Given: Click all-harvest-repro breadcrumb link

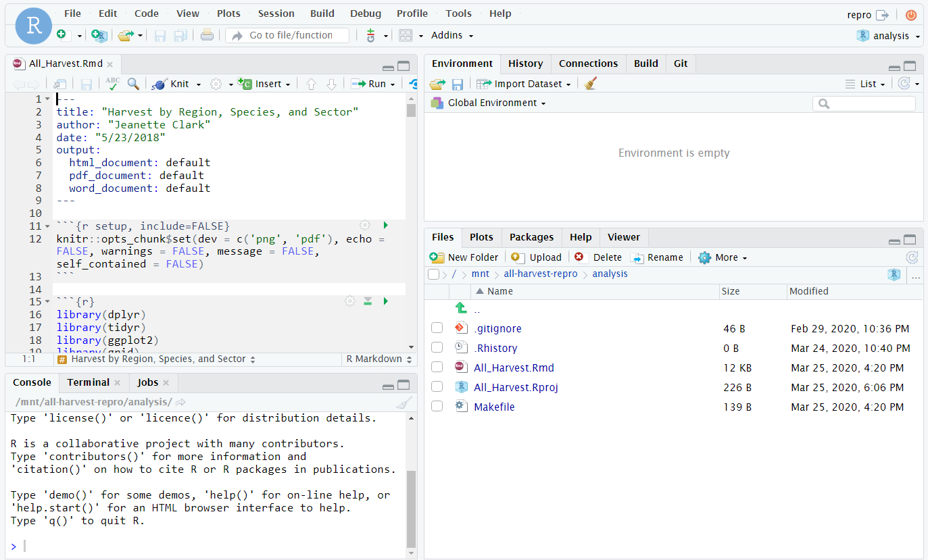Looking at the screenshot, I should tap(541, 274).
